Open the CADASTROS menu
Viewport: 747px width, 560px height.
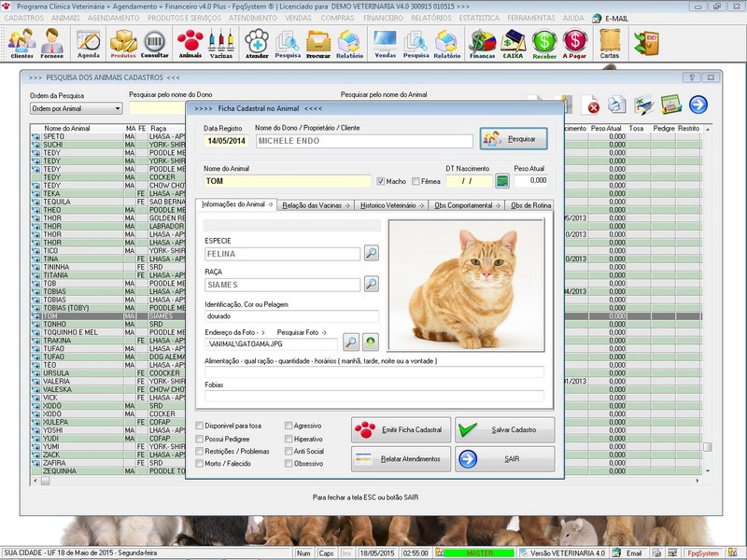pos(24,18)
